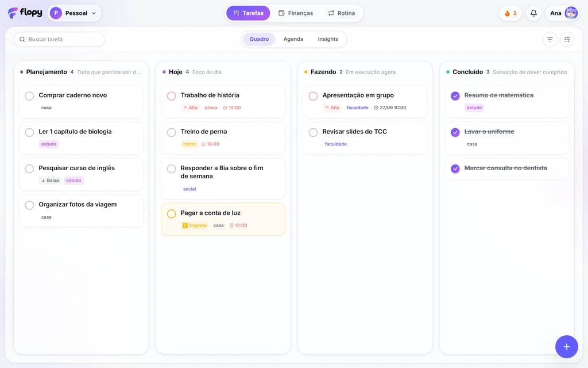This screenshot has height=368, width=588.
Task: Open the sort tasks icon
Action: coord(550,39)
